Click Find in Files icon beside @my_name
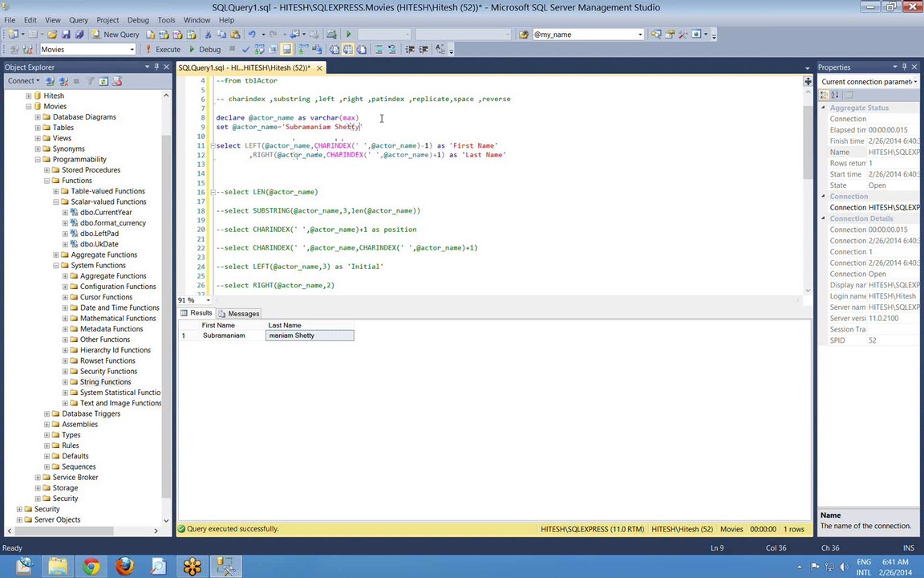Viewport: 924px width, 578px height. tap(523, 35)
